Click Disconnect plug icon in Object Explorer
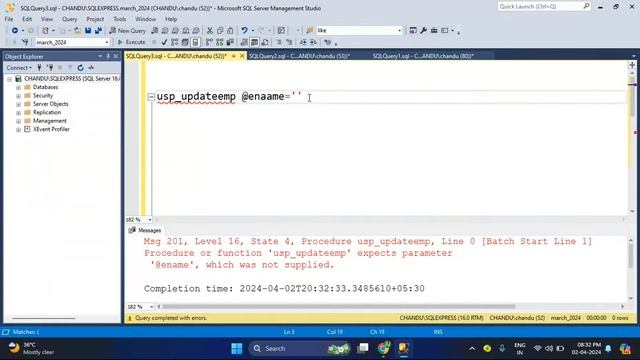This screenshot has width=640, height=360. [50, 68]
